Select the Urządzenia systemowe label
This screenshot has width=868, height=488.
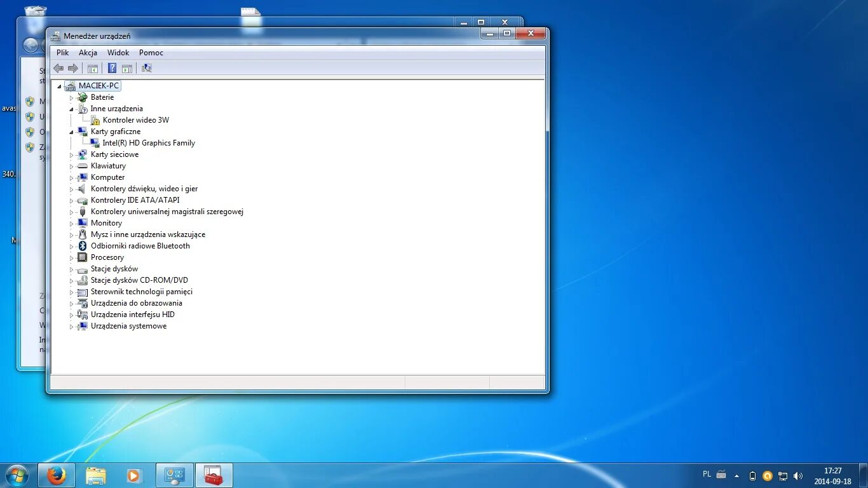pyautogui.click(x=128, y=326)
